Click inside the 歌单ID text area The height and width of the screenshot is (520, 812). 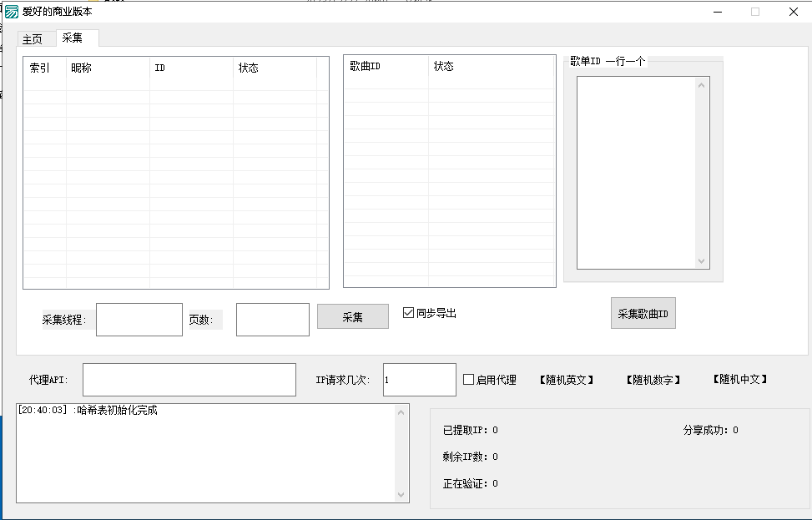(x=636, y=173)
